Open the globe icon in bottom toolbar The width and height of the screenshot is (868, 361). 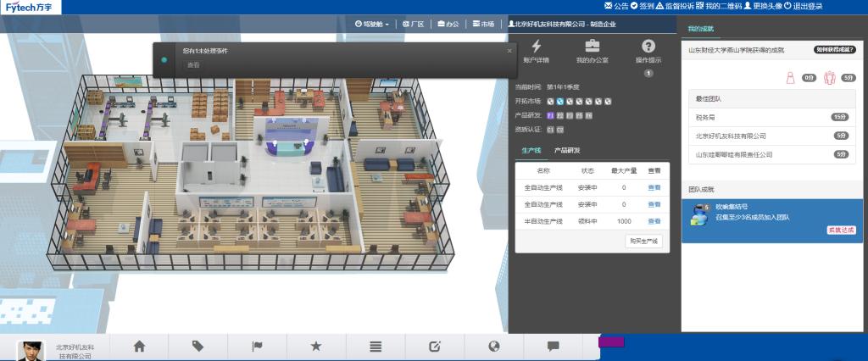pos(494,346)
